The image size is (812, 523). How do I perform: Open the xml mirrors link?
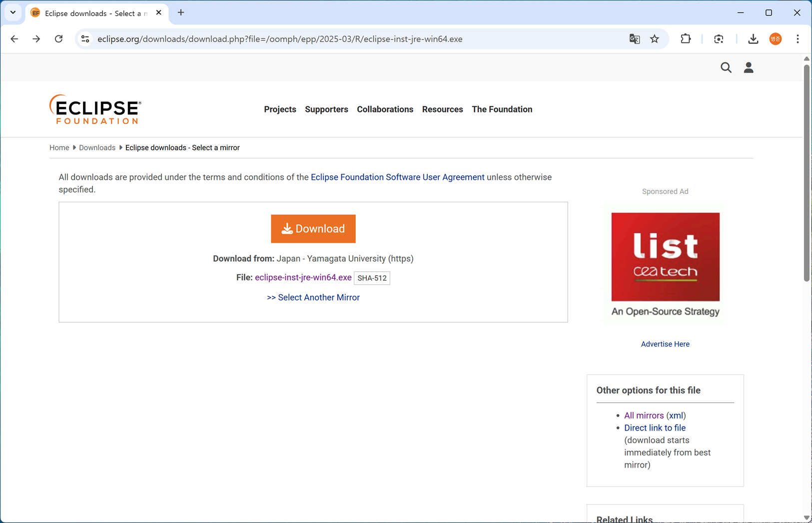point(676,416)
